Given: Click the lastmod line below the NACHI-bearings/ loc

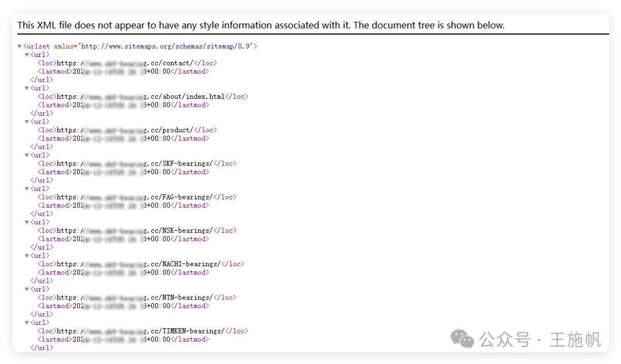Looking at the screenshot, I should pyautogui.click(x=123, y=273).
